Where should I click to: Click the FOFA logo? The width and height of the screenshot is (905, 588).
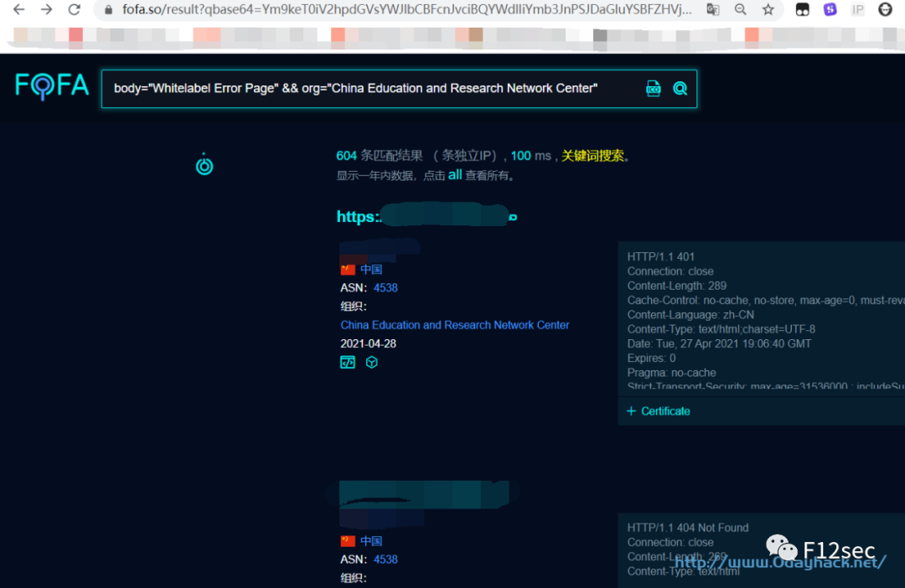tap(52, 86)
